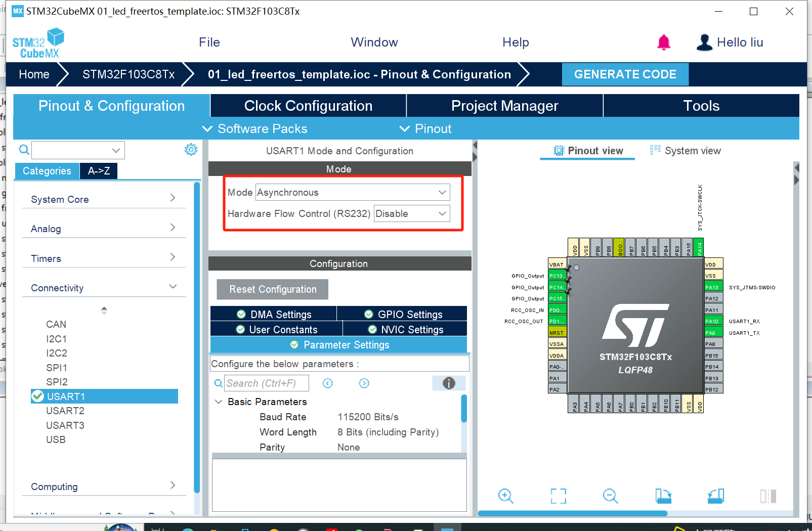
Task: Click the USART1 enabled check mark
Action: [37, 396]
